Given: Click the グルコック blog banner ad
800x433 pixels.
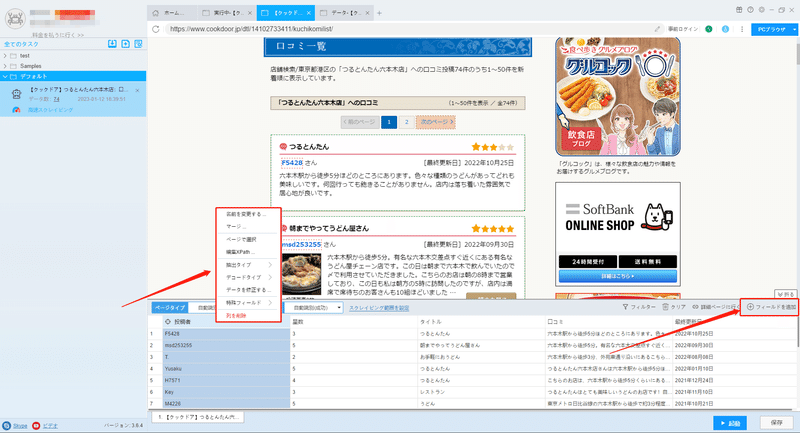Looking at the screenshot, I should (x=618, y=96).
